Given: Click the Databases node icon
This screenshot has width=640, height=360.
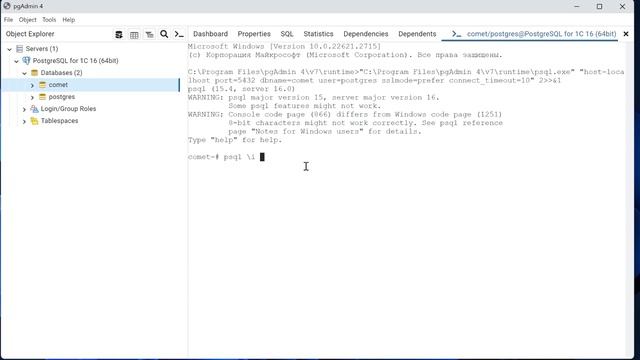Looking at the screenshot, I should (34, 73).
